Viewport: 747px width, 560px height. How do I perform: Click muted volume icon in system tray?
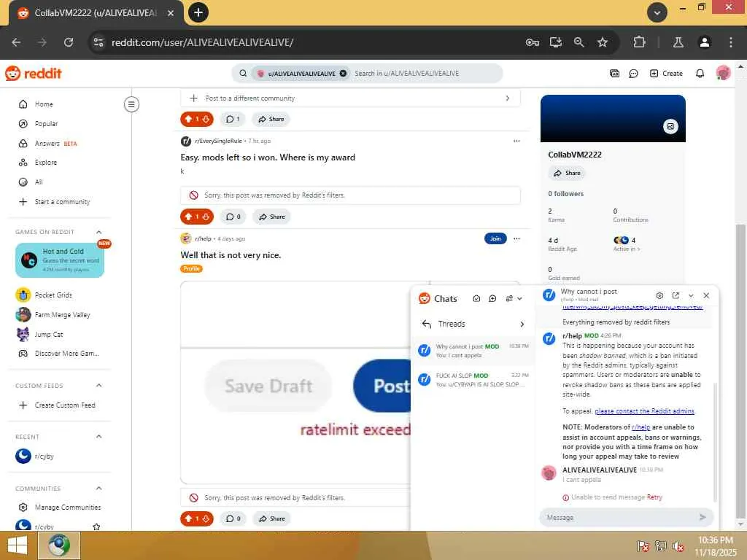point(678,545)
